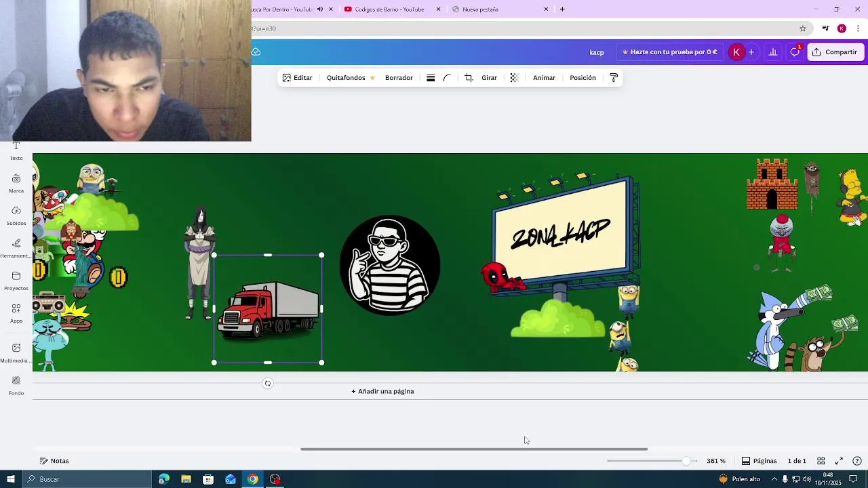
Task: Open File Explorer from the taskbar
Action: [186, 479]
